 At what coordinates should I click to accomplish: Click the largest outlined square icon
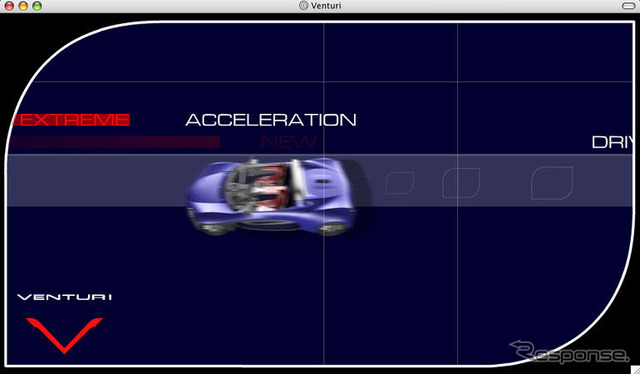click(x=552, y=183)
